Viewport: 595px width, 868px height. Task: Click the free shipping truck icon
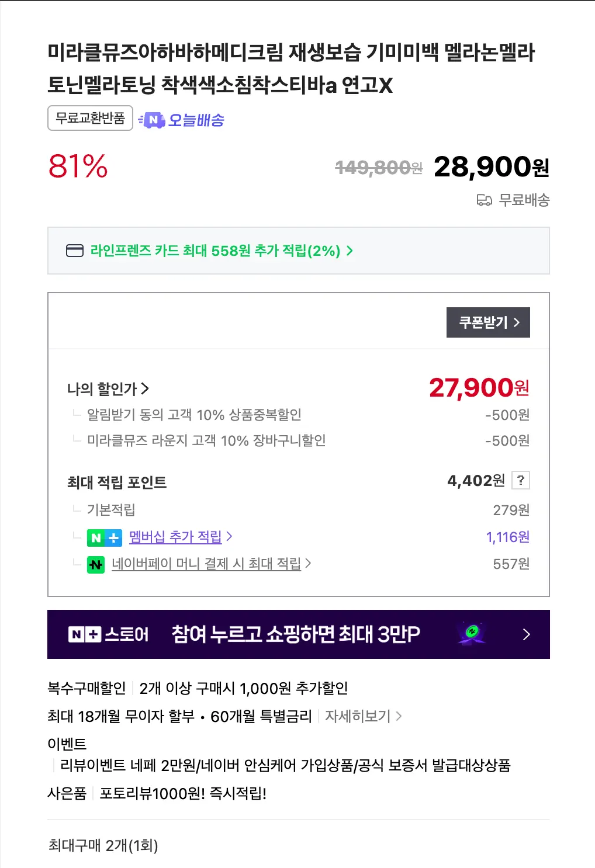tap(485, 200)
